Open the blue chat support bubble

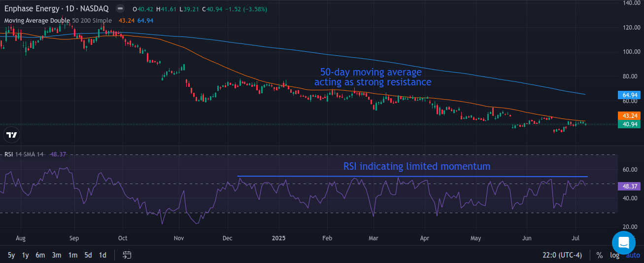pyautogui.click(x=624, y=243)
